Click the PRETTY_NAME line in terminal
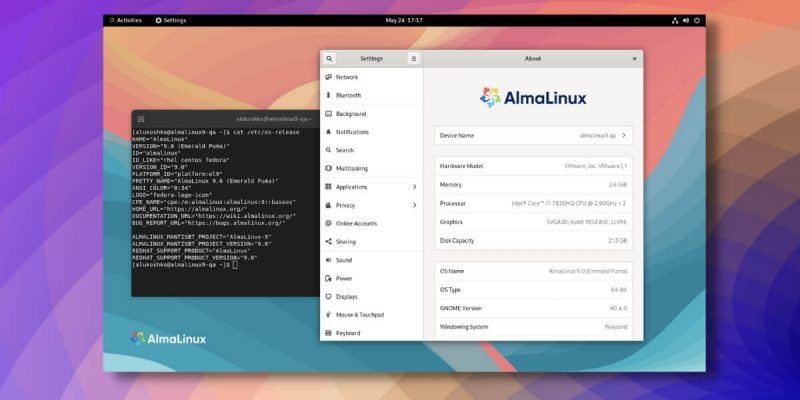Viewport: 800px width, 400px height. coord(206,181)
